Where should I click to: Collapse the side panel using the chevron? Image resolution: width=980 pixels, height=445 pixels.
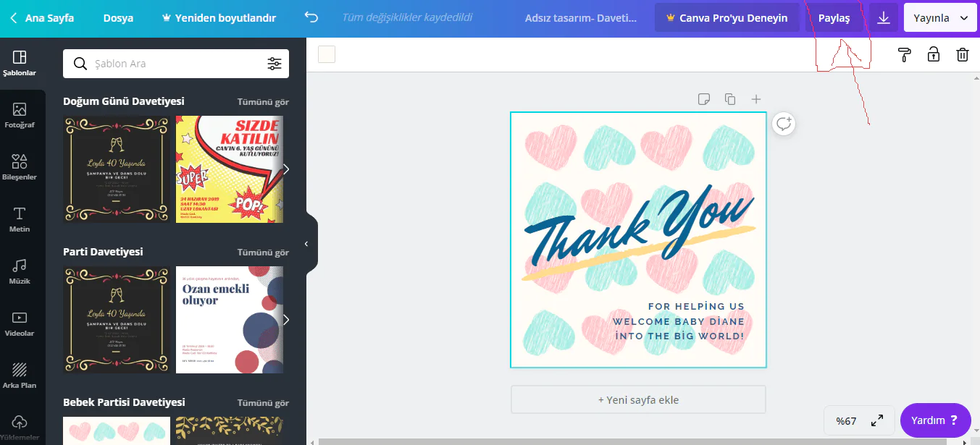(305, 242)
